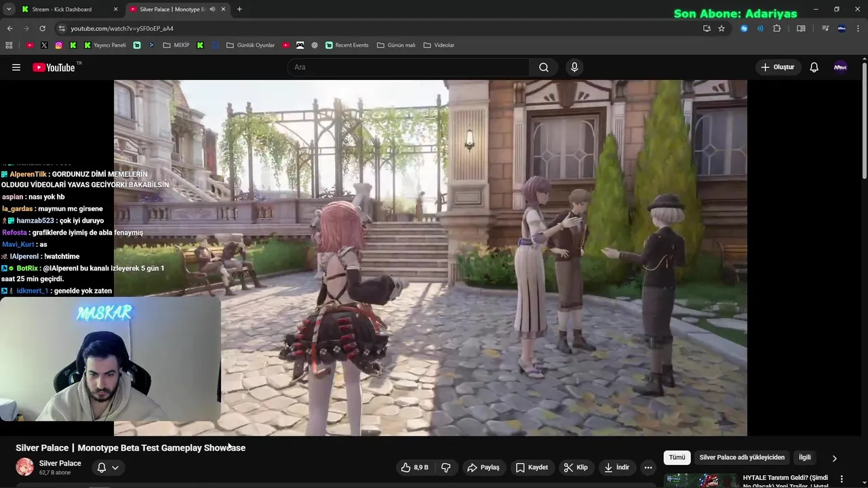This screenshot has width=868, height=488.
Task: Open the blue sound-wave extension icon
Action: pos(760,28)
